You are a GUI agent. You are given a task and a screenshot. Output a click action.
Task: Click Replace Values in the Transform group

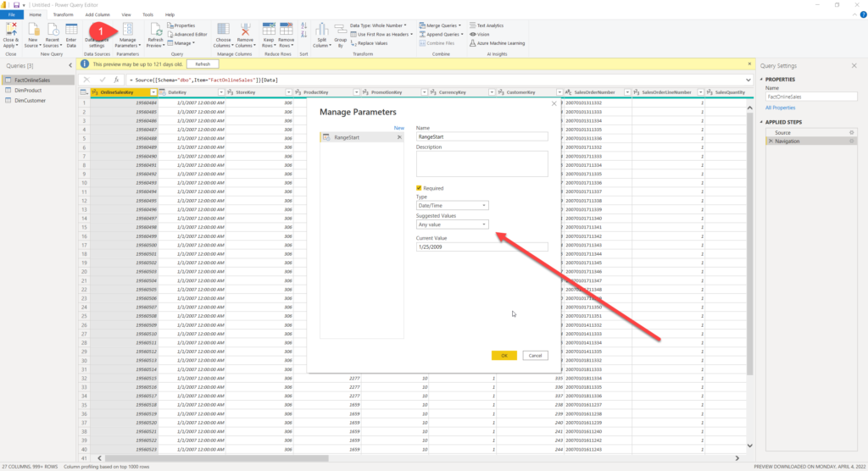pyautogui.click(x=369, y=43)
